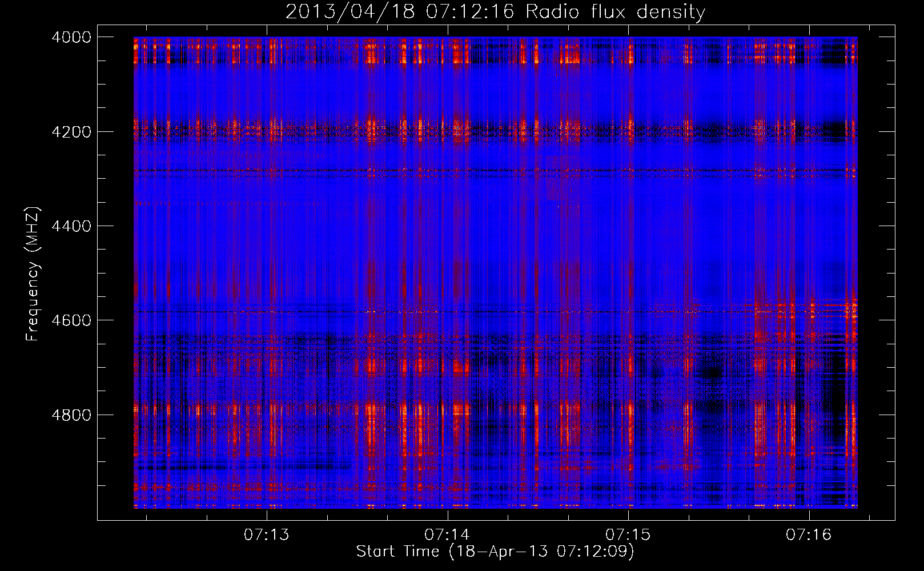Click the 4600 frequency axis label
This screenshot has width=924, height=571.
coord(71,320)
